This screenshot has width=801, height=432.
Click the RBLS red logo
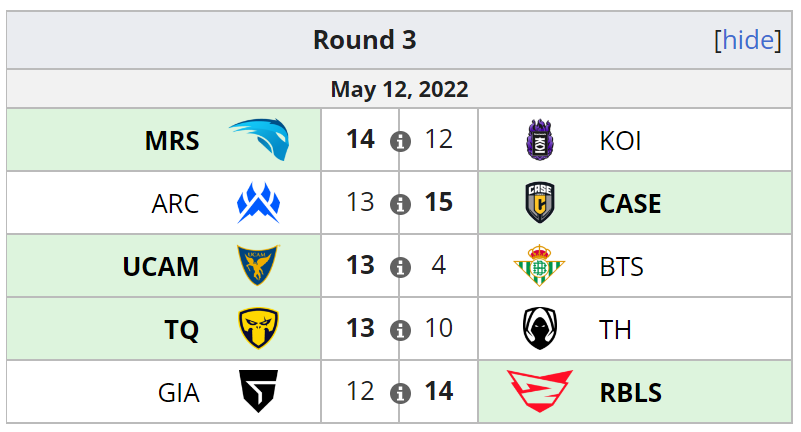click(x=539, y=391)
